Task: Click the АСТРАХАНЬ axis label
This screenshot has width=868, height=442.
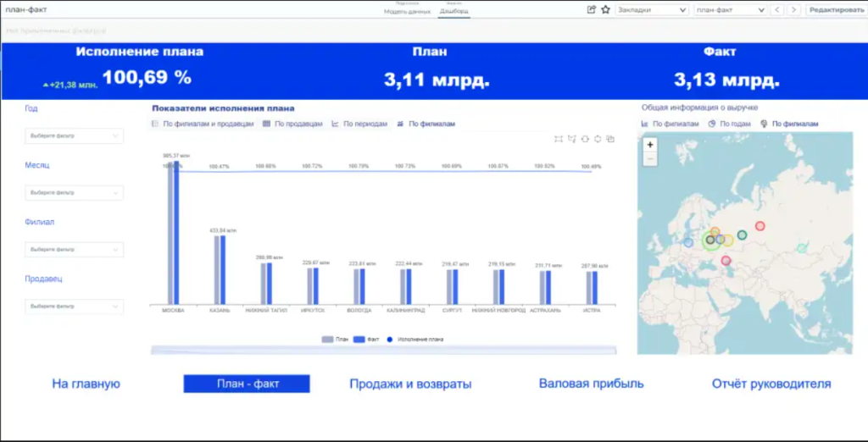Action: tap(545, 311)
